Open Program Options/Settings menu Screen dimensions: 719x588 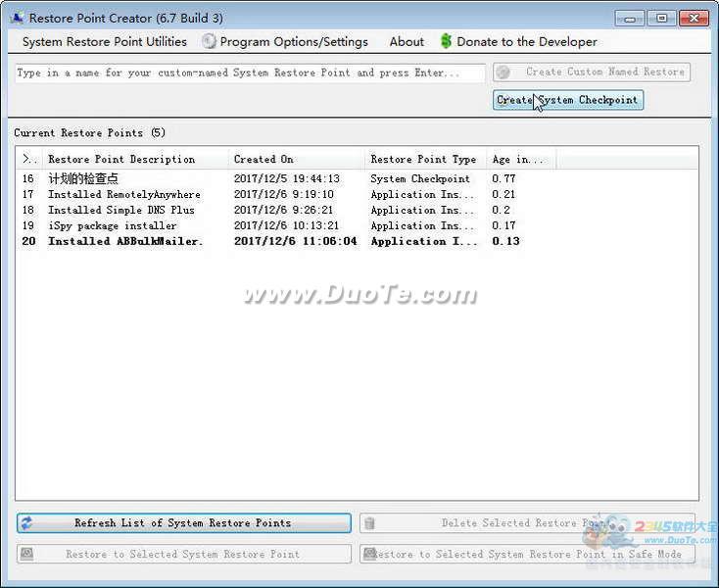(x=294, y=41)
